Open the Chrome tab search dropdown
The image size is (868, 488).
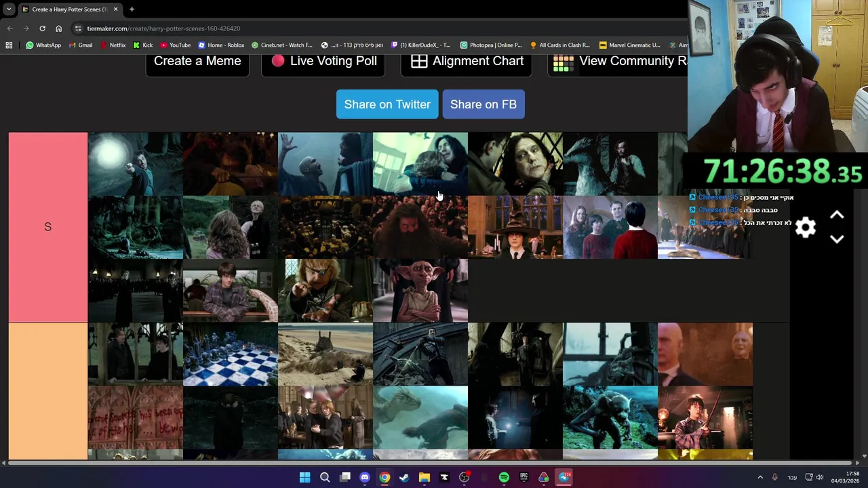8,9
